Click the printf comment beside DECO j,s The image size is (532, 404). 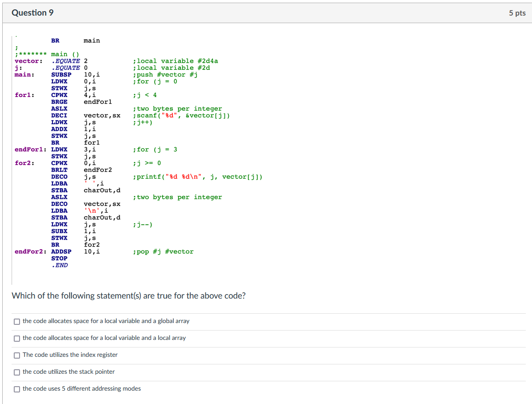click(197, 177)
